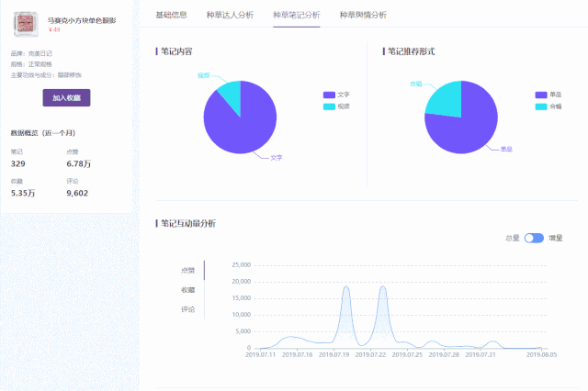Click the 25,000 y-axis label

241,265
